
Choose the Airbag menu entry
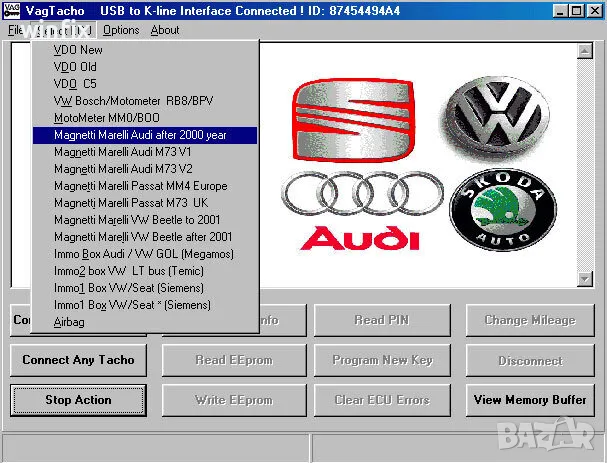click(145, 322)
